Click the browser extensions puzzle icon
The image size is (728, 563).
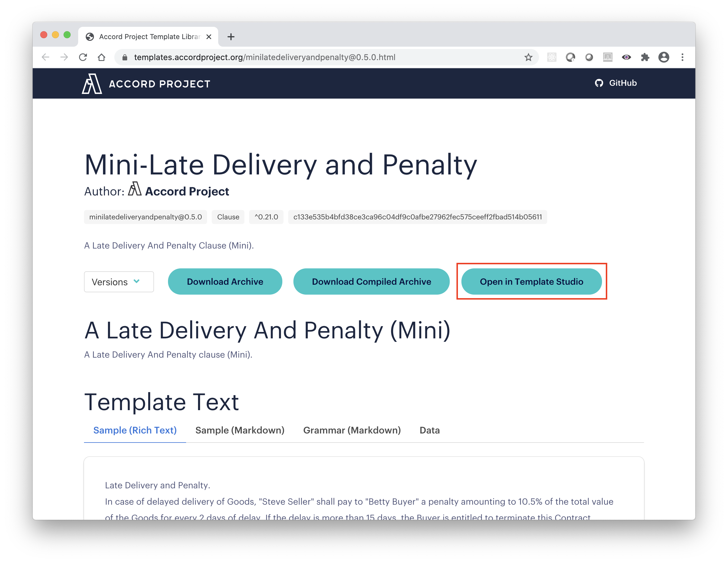pyautogui.click(x=645, y=57)
